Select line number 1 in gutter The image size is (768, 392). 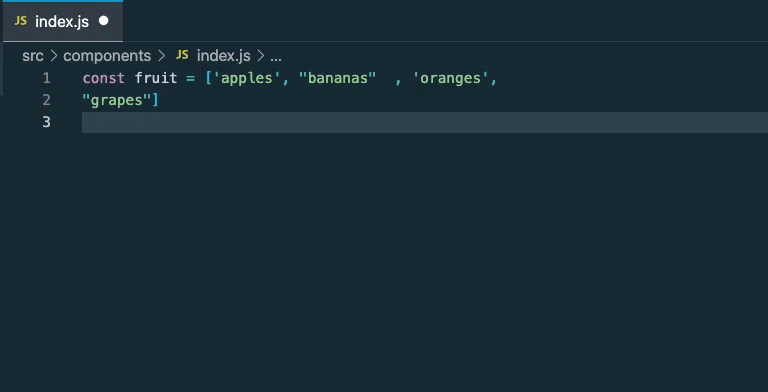tap(46, 78)
